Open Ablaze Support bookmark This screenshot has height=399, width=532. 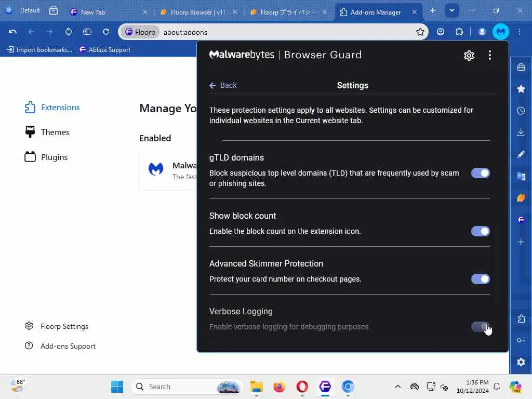click(105, 50)
